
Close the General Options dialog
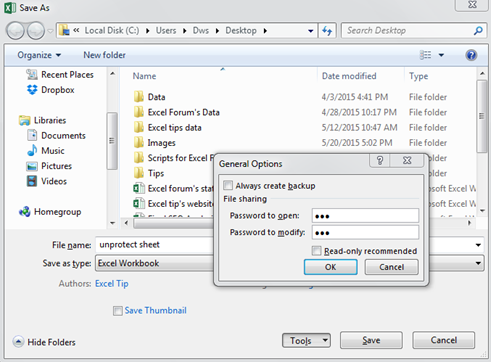pos(407,160)
